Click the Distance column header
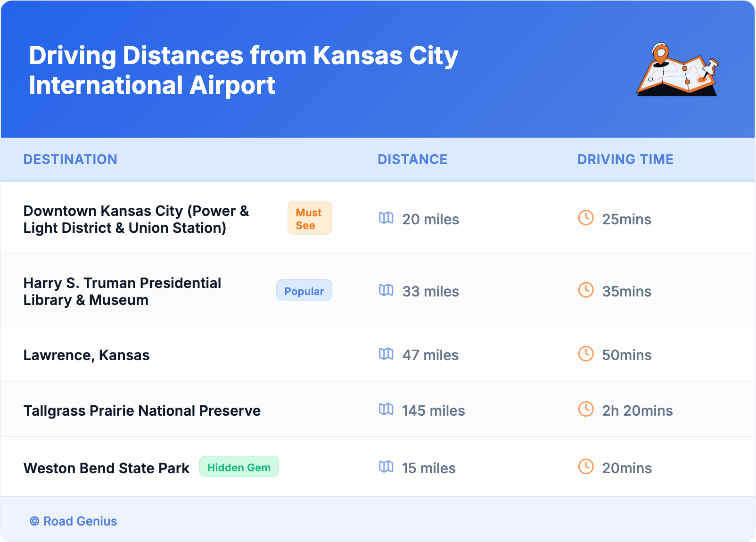The width and height of the screenshot is (756, 542). point(412,159)
